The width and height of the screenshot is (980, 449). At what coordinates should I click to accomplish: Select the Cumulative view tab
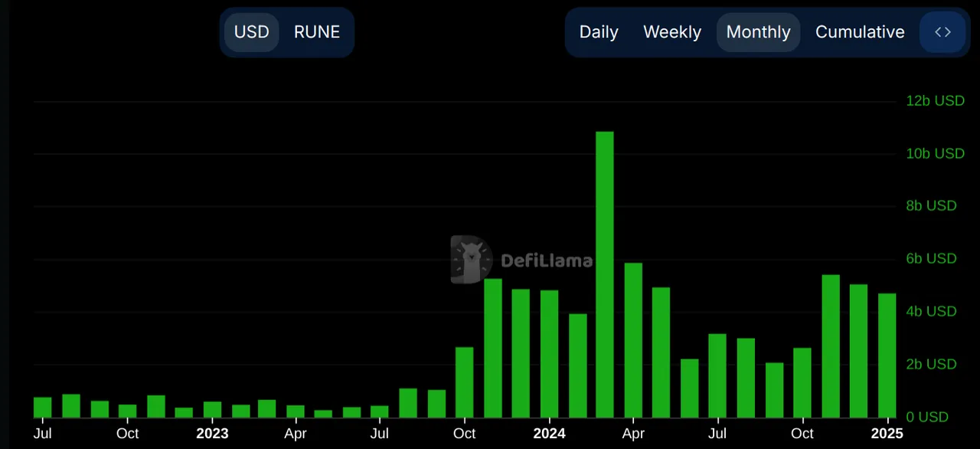point(860,32)
